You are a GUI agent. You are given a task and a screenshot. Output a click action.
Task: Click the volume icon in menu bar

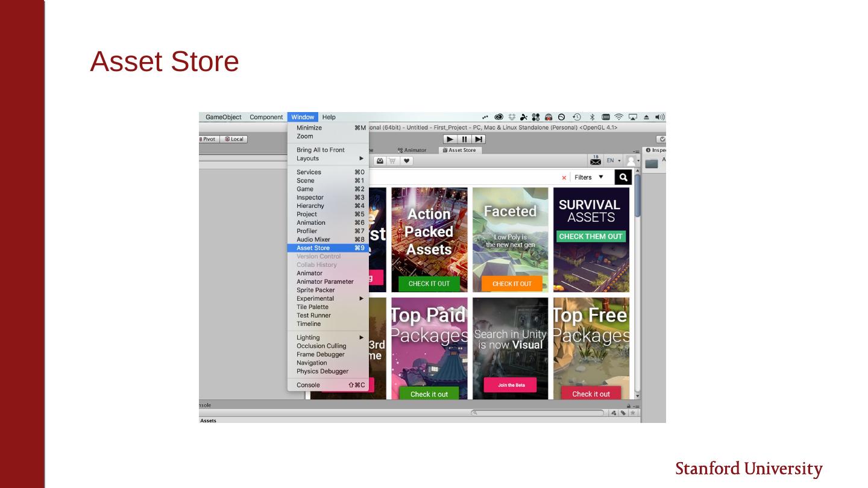click(x=660, y=117)
